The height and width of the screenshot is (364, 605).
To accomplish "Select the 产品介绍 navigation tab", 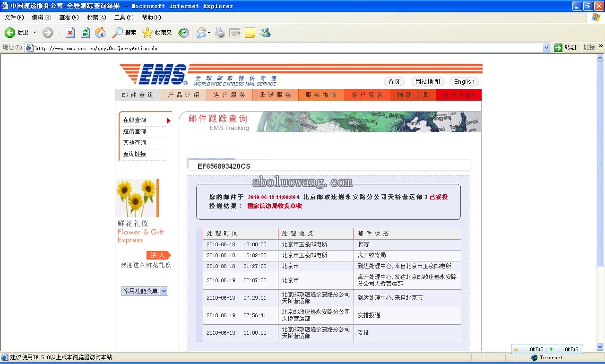I will click(184, 95).
